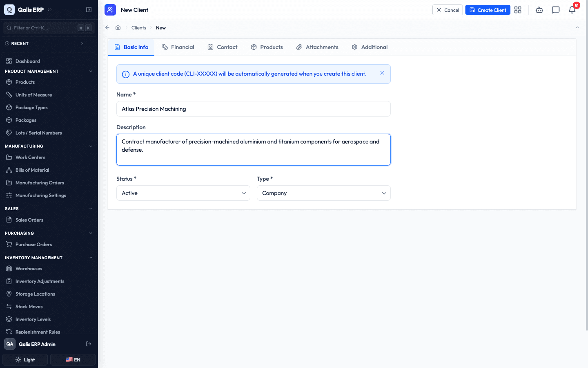588x368 pixels.
Task: Log out using the icon beside Qalis ERP Admin
Action: [89, 344]
